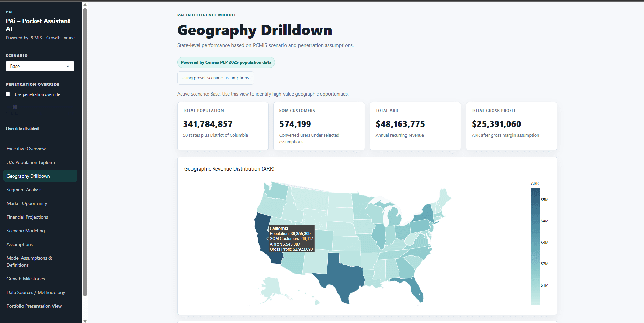Image resolution: width=644 pixels, height=323 pixels.
Task: Click the sidebar scrollbar down arrow
Action: tap(85, 321)
